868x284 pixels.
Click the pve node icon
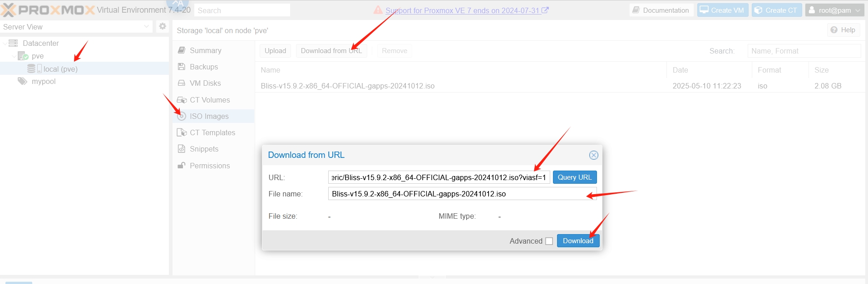point(23,56)
